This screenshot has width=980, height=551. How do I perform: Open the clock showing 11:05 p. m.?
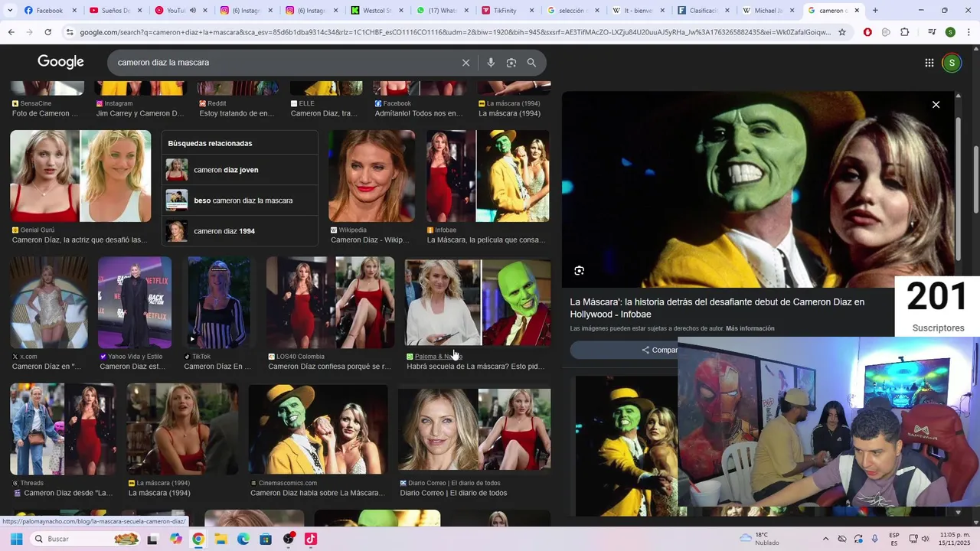point(955,539)
